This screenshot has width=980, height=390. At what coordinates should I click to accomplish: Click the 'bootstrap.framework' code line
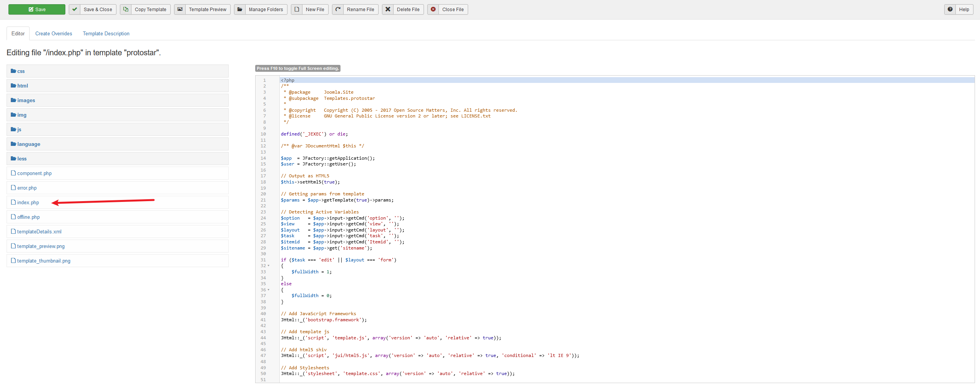pos(324,320)
